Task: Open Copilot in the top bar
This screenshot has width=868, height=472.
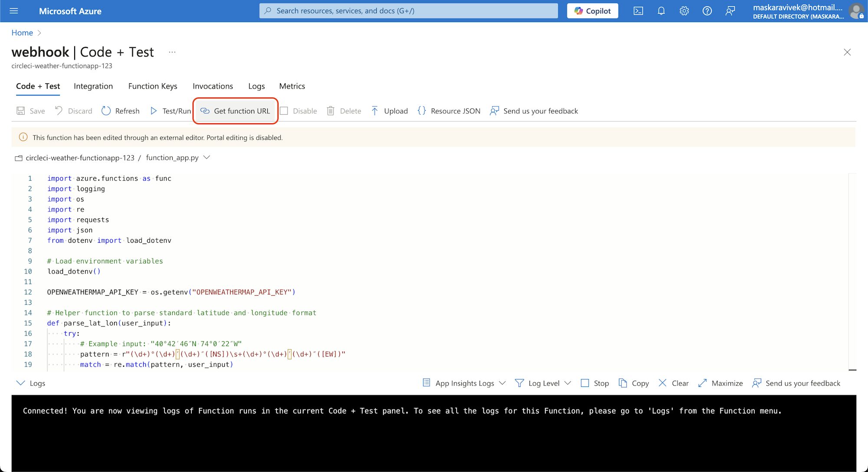Action: click(592, 10)
